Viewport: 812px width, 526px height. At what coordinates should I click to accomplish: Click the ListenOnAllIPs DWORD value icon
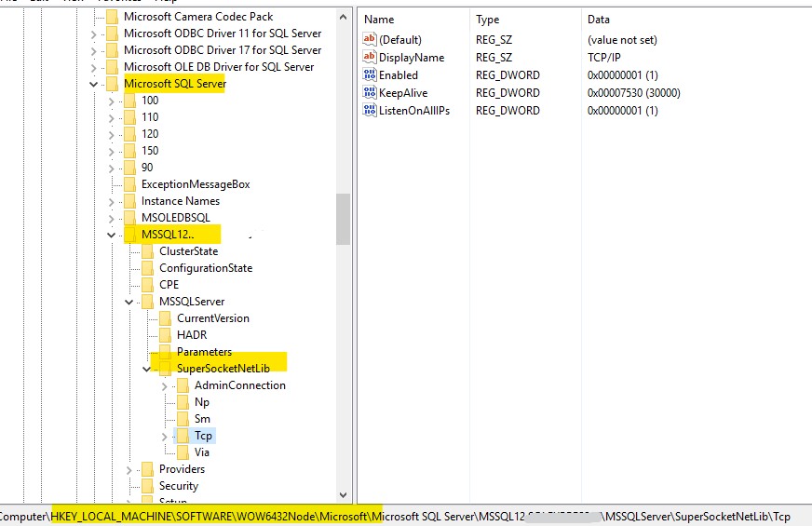point(370,110)
